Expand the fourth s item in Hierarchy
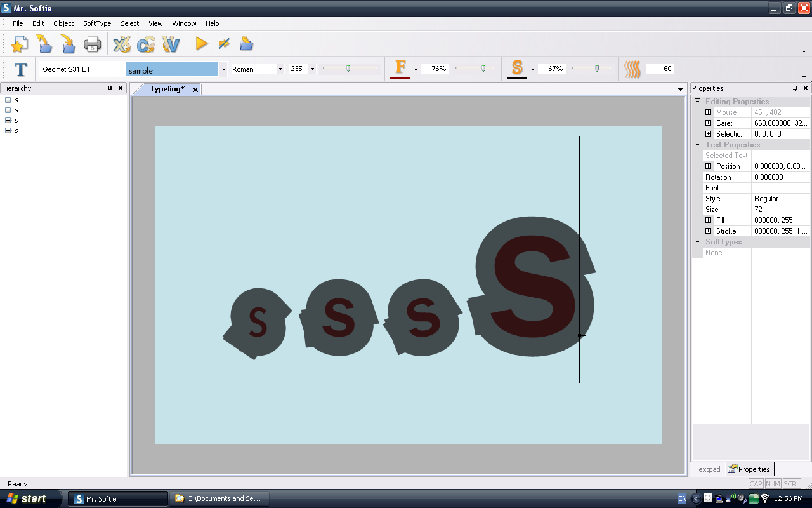The height and width of the screenshot is (508, 812). [8, 131]
